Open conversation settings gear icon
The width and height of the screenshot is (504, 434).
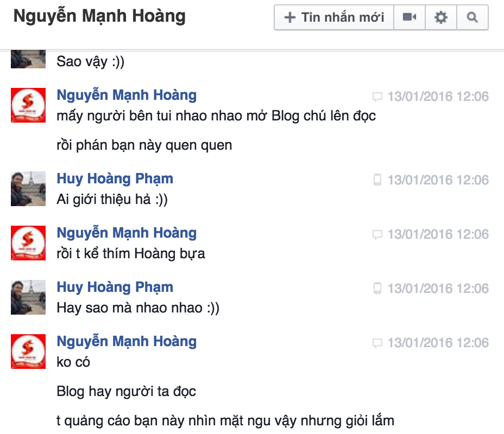(x=441, y=17)
